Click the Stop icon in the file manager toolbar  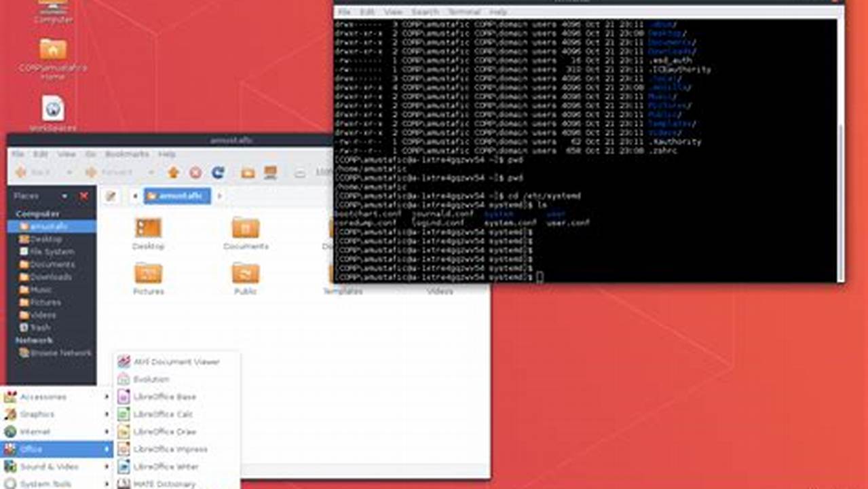click(195, 172)
